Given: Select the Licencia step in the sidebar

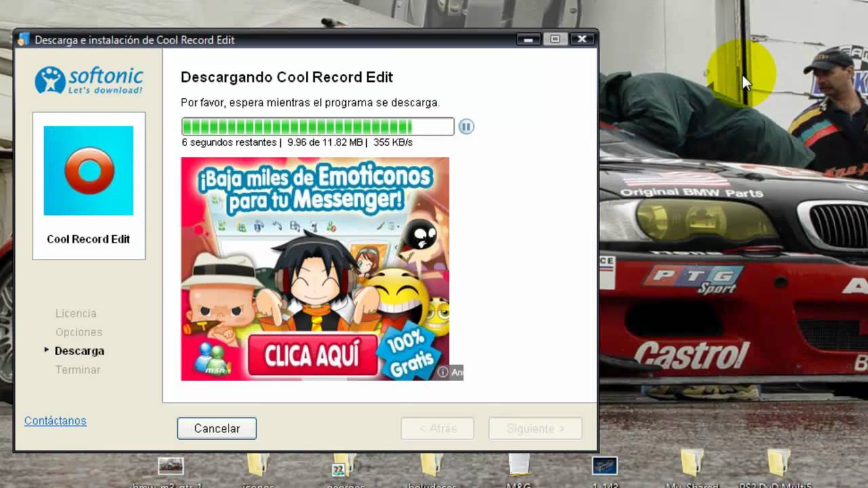Looking at the screenshot, I should click(76, 313).
